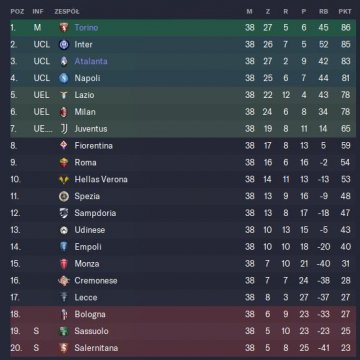Click the Milan club crest icon
360x360 pixels.
(x=64, y=112)
